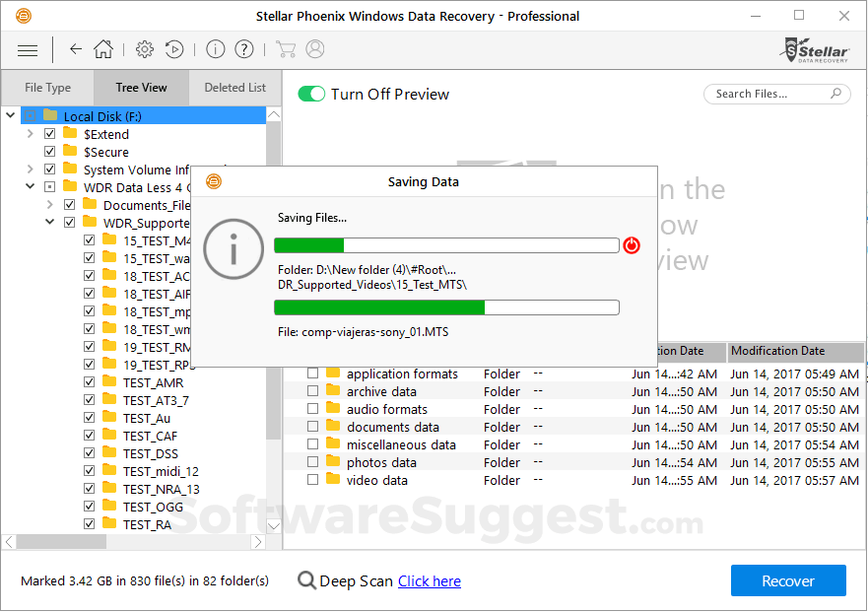Uncheck the TEST_AMR folder checkbox
This screenshot has height=612, width=868.
tap(89, 381)
